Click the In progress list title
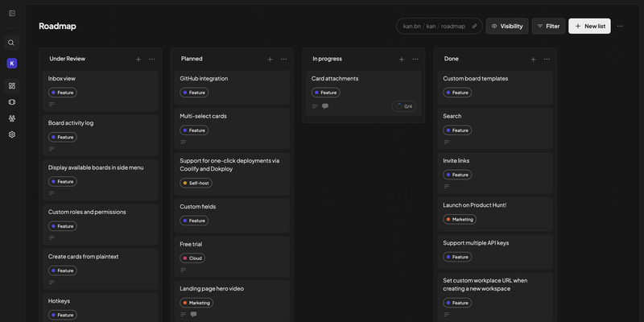Screen dimensions: 644x322 point(327,59)
